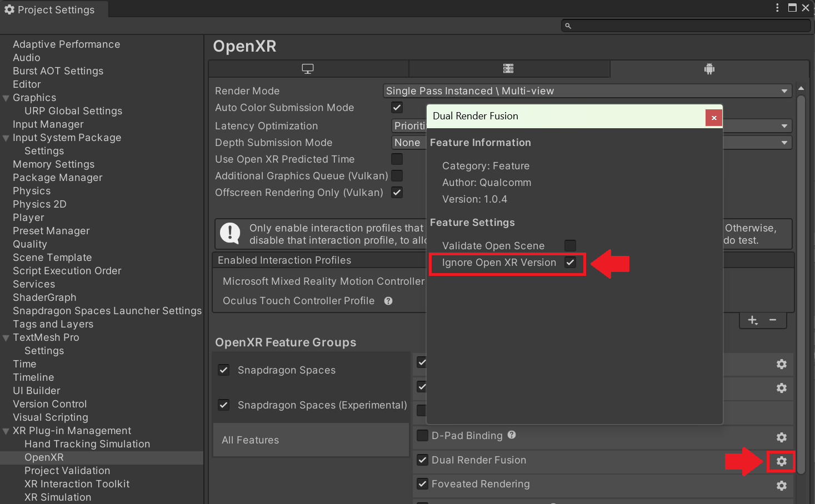Switch to the Android platform tab
The height and width of the screenshot is (504, 815).
coord(709,69)
